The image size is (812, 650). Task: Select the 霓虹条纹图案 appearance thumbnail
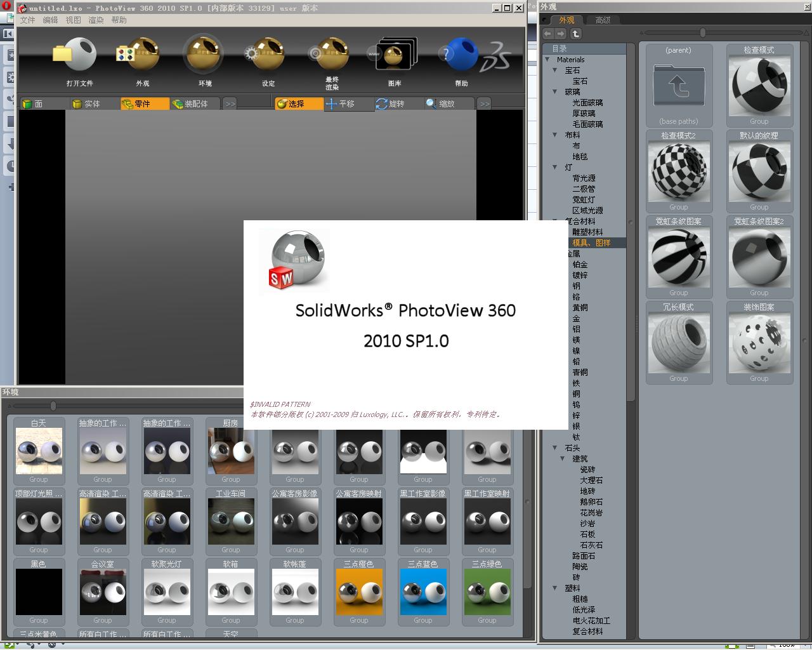[x=679, y=256]
